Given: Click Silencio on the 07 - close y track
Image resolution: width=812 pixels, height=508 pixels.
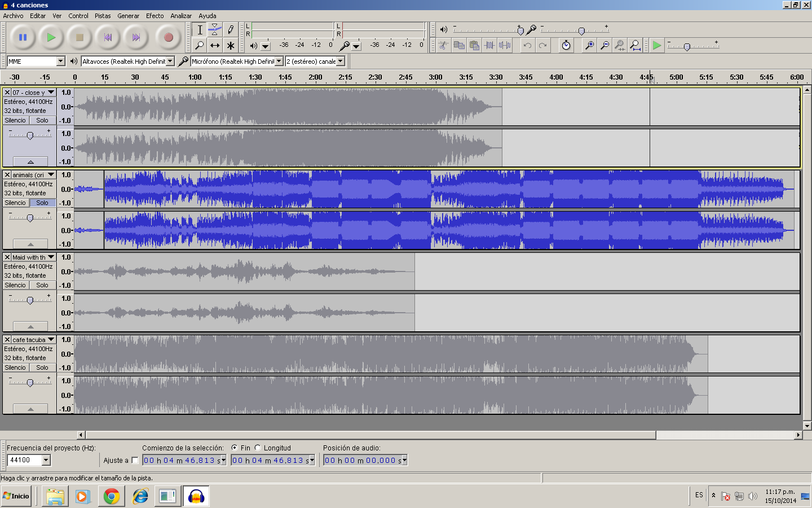Looking at the screenshot, I should pos(15,120).
